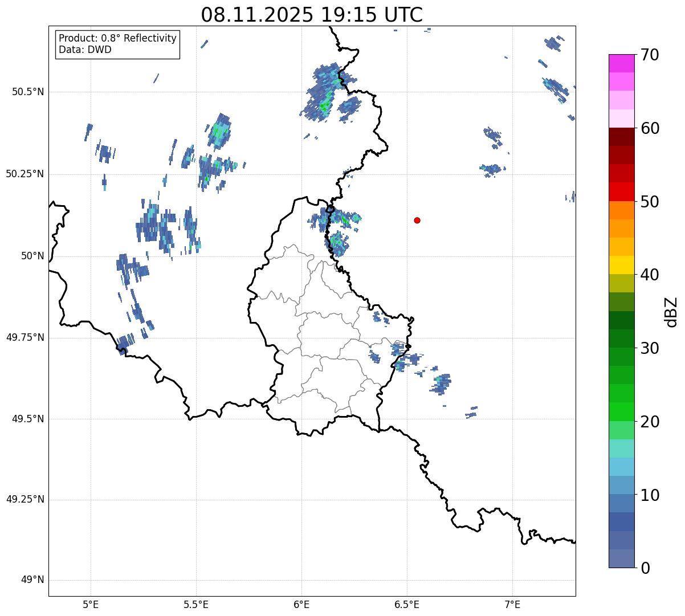
Task: Click the 6°E longitude label
Action: point(301,604)
